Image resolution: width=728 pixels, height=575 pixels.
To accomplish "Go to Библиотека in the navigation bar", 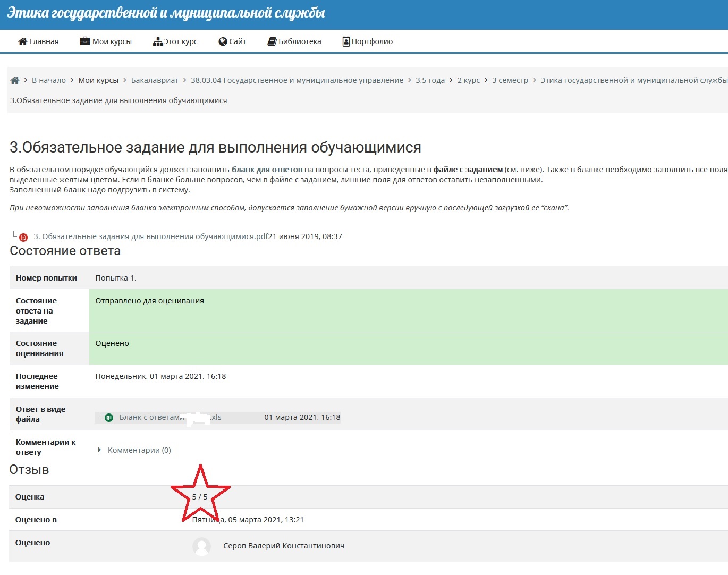I will point(294,41).
